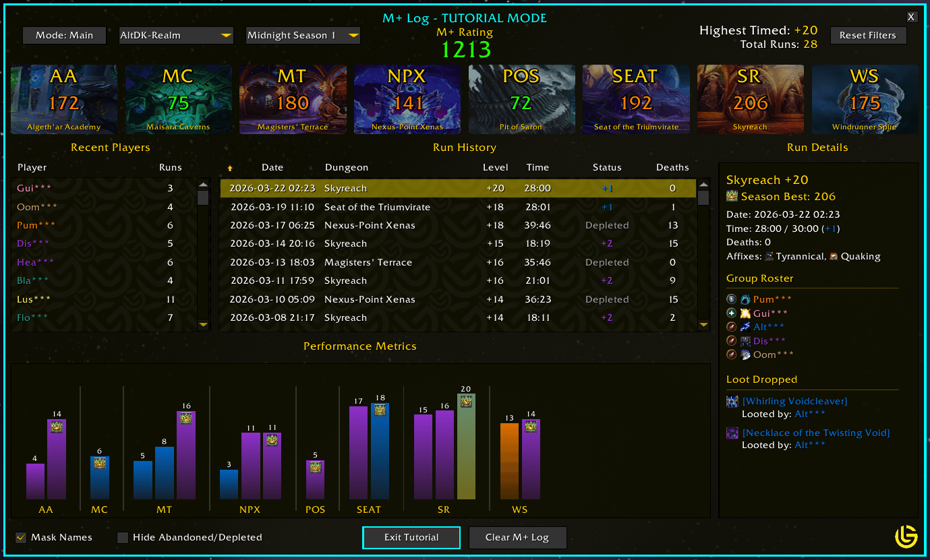Select the Windrunner Spire dungeon card
The height and width of the screenshot is (560, 930).
pyautogui.click(x=865, y=100)
